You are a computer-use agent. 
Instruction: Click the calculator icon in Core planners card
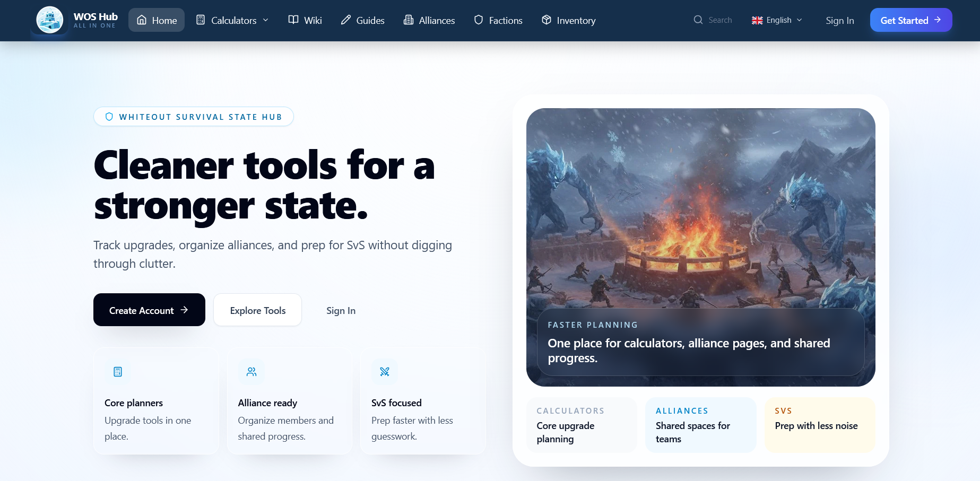118,372
